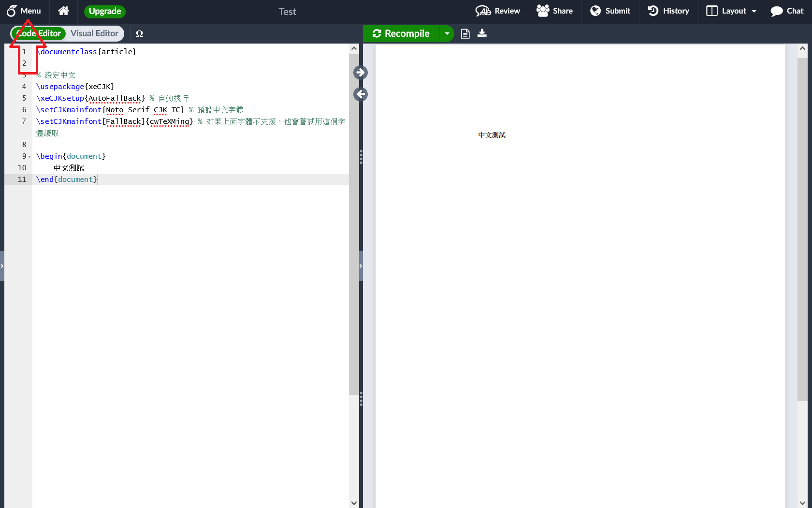Collapse the \begin{document} fold on line 9

pos(29,157)
